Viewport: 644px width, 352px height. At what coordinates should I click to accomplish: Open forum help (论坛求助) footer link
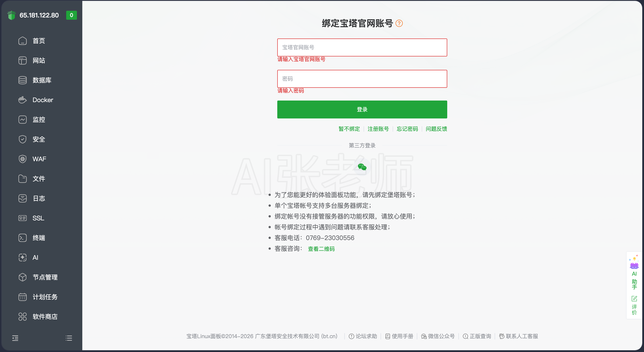(363, 336)
